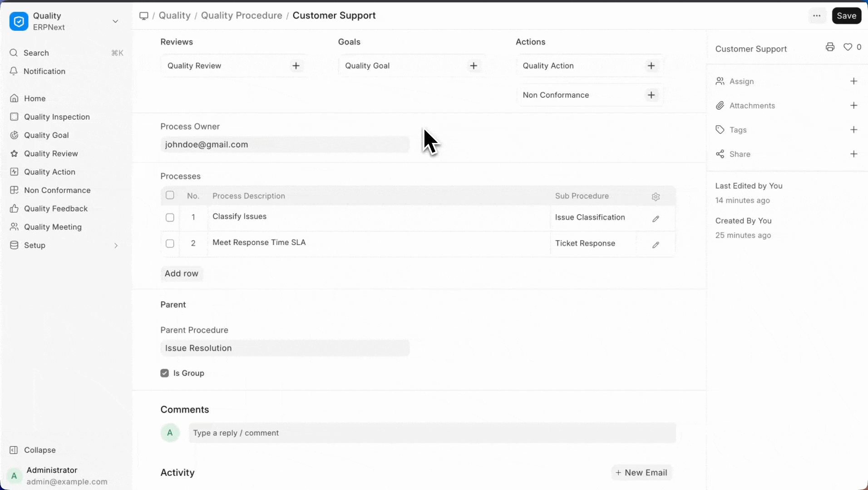Toggle the Is Group checkbox

[165, 373]
